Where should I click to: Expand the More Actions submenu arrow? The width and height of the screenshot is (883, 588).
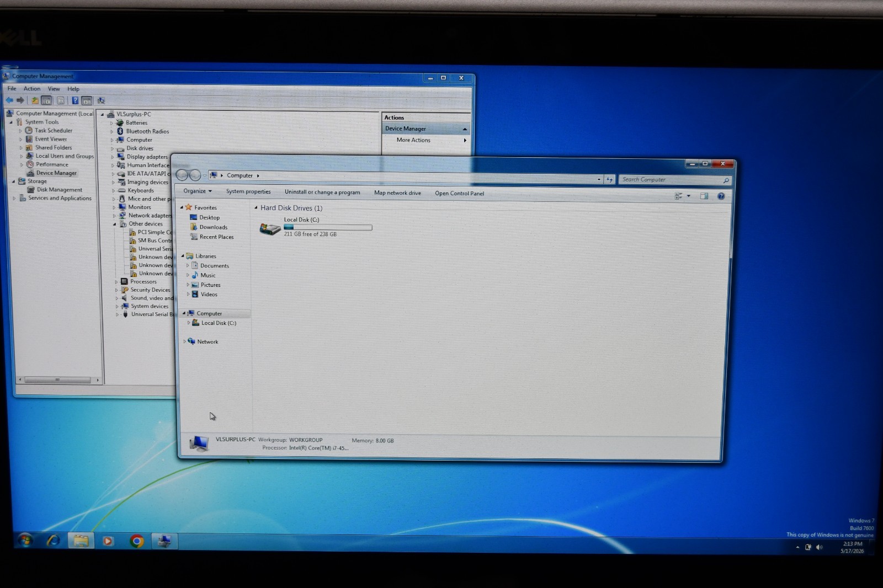[x=465, y=140]
